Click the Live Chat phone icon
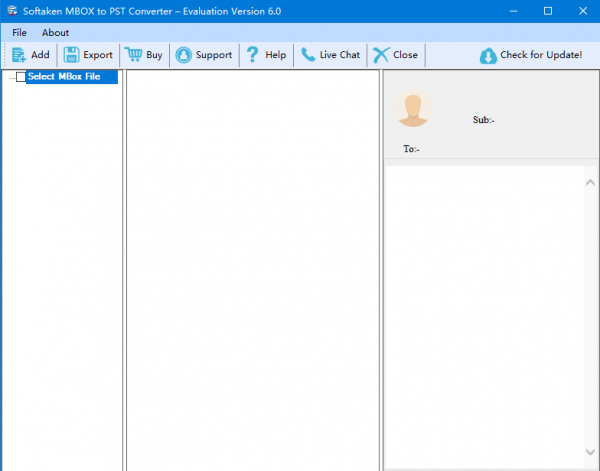The image size is (600, 471). (308, 55)
